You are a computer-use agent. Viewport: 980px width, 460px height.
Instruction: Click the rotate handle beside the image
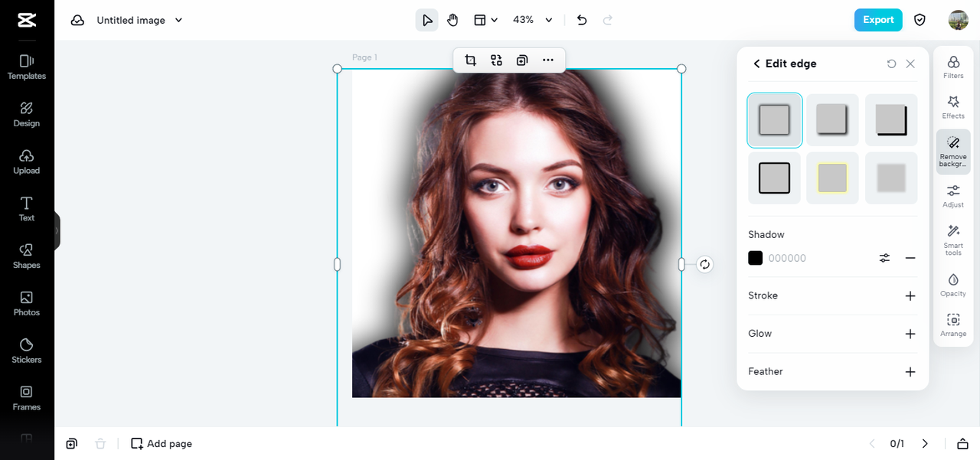click(705, 264)
